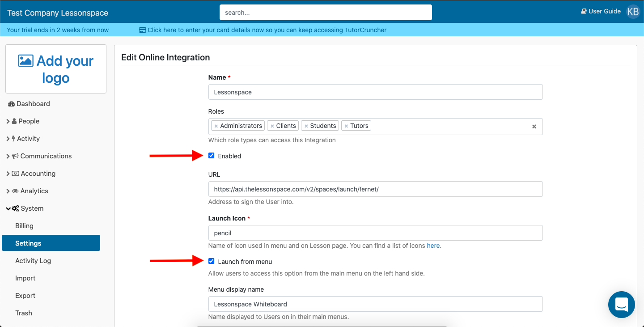Click 'Which role types can access' help text
This screenshot has height=327, width=644.
(x=272, y=140)
